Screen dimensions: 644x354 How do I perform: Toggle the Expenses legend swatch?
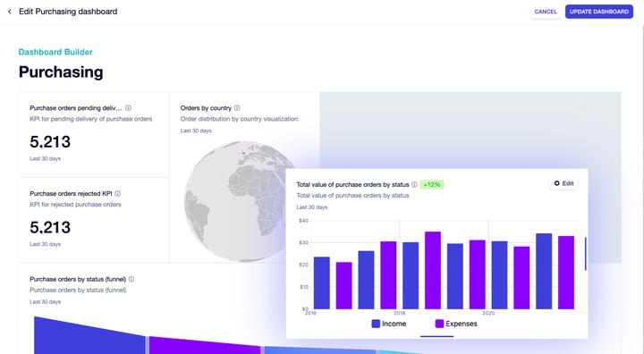pos(439,324)
